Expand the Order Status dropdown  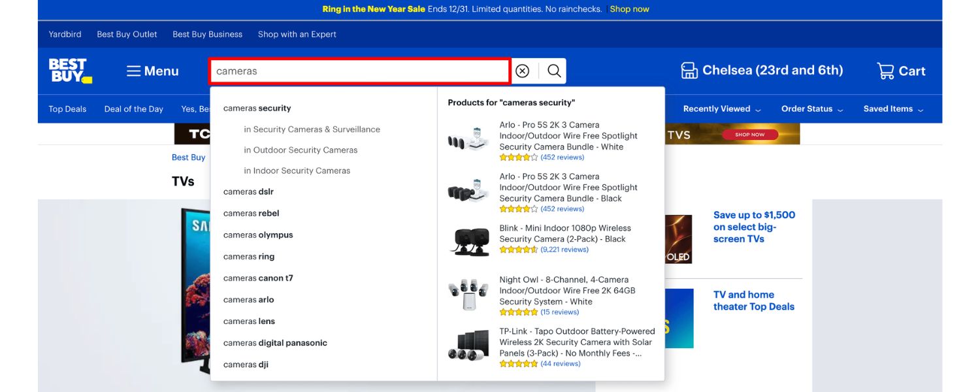[x=808, y=108]
